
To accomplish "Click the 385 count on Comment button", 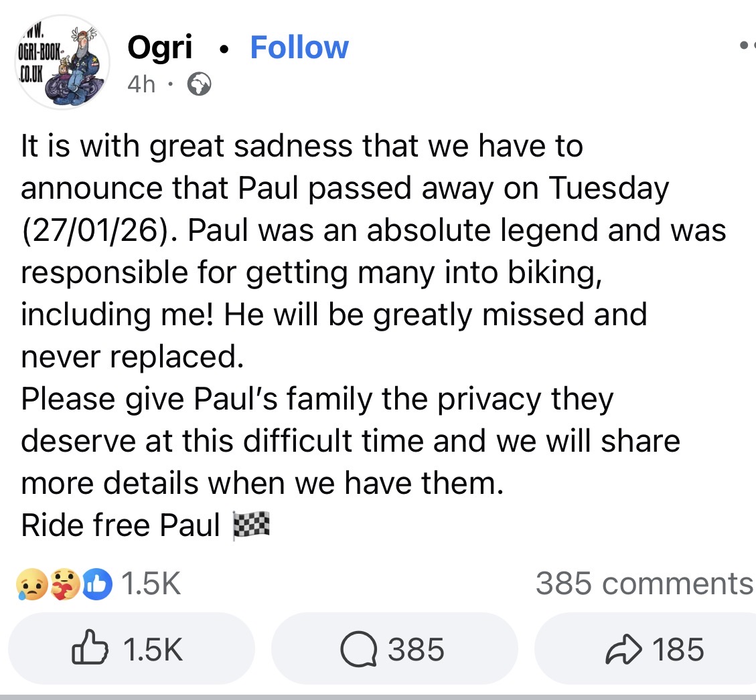I will tap(416, 649).
